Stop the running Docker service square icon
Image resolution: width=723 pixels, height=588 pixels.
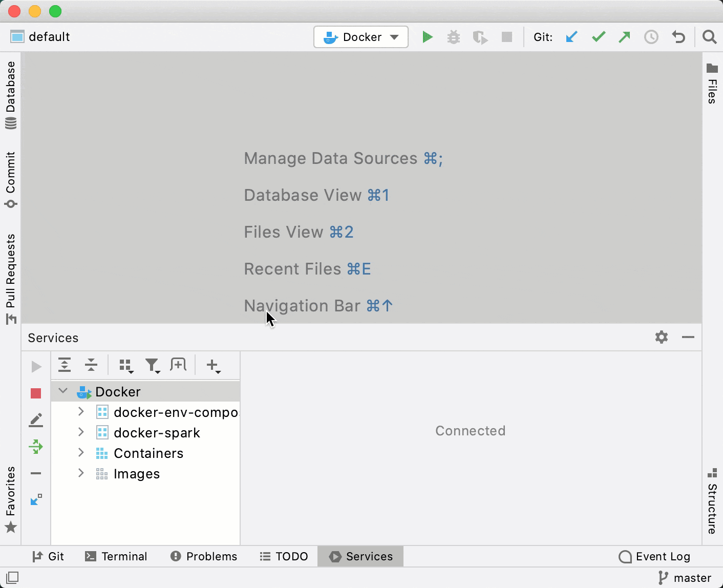click(36, 393)
